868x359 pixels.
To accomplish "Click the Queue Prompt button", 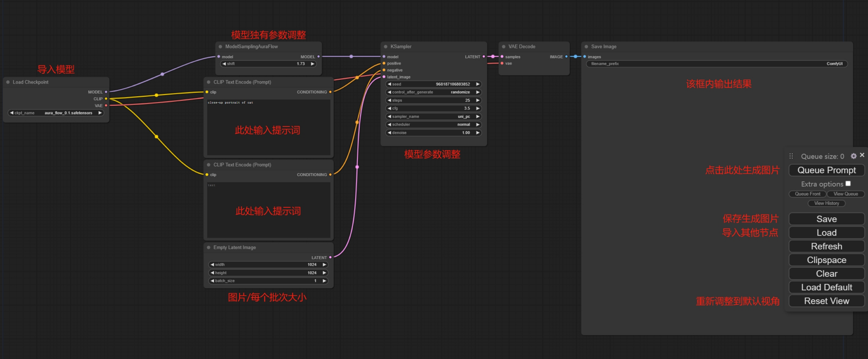I will (826, 170).
